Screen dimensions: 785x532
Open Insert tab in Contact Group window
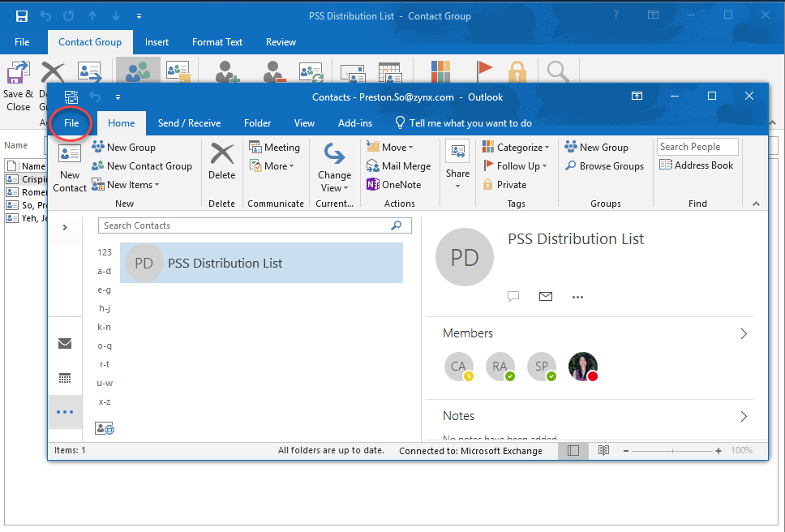pyautogui.click(x=157, y=42)
